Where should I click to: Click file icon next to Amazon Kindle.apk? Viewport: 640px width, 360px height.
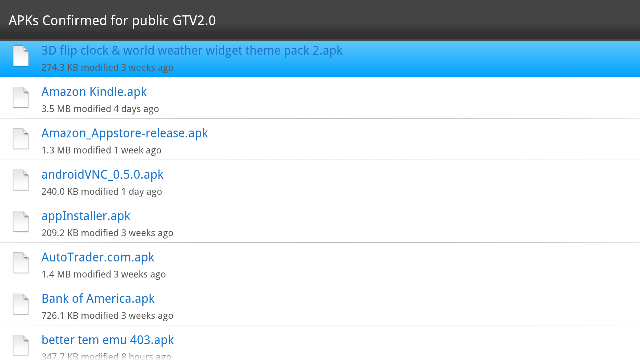[x=21, y=98]
